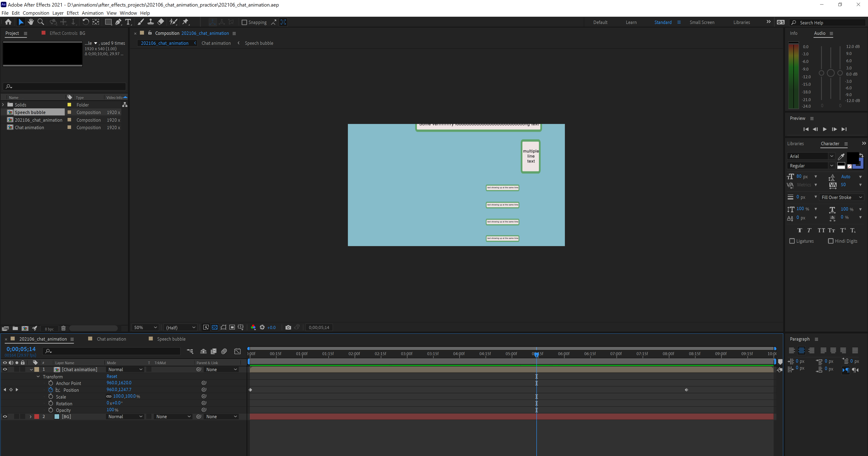Open the Composition Mini-Flowchart in timeline
This screenshot has width=868, height=456.
[x=190, y=351]
